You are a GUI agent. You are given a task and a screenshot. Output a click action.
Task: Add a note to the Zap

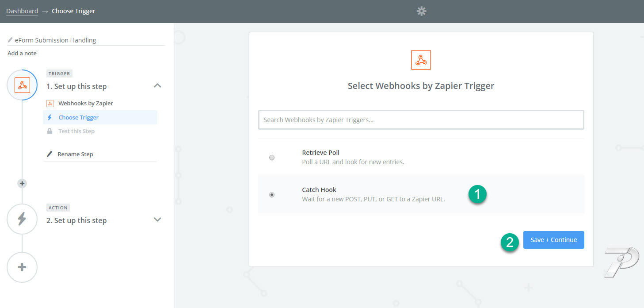tap(22, 54)
